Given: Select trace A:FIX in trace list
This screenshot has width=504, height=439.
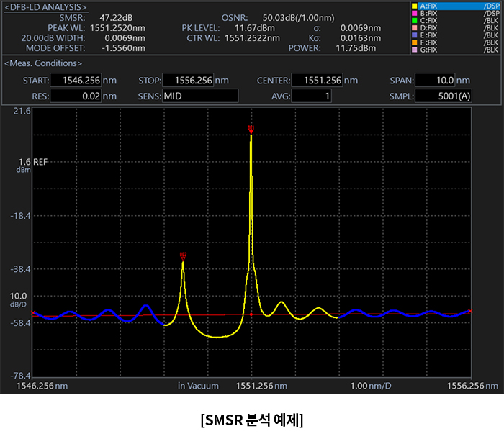Looking at the screenshot, I should (x=456, y=6).
